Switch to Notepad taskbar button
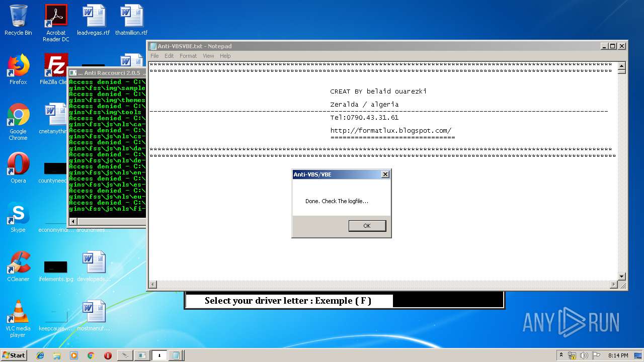Screen dimensions: 644x362 coord(176,355)
